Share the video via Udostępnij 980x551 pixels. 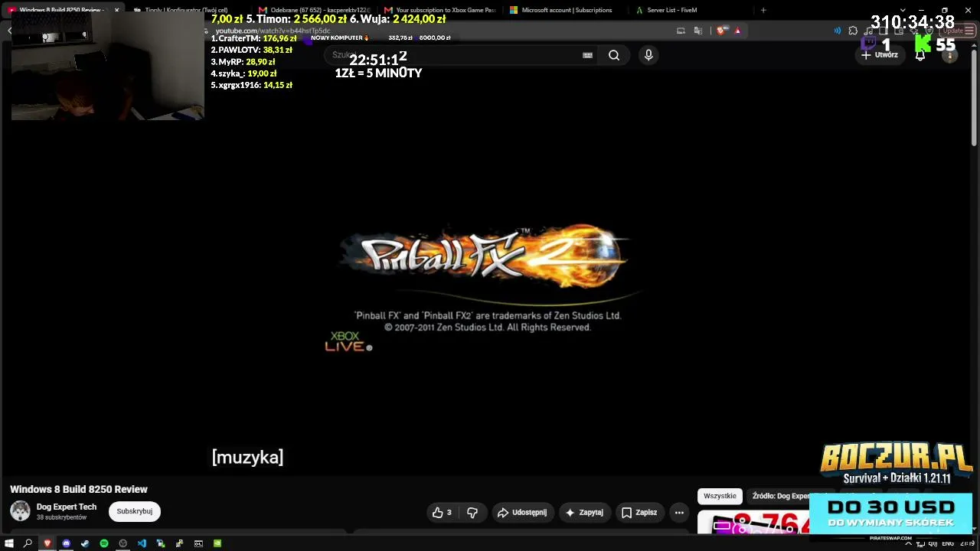click(522, 513)
